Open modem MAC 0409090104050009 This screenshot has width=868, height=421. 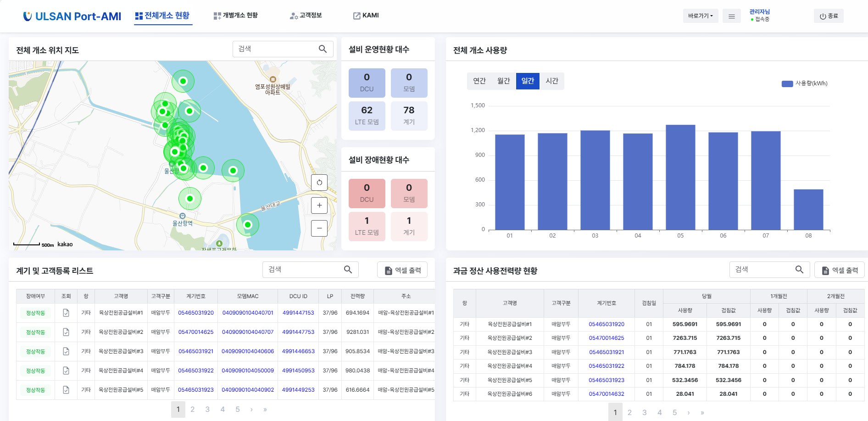pyautogui.click(x=248, y=371)
